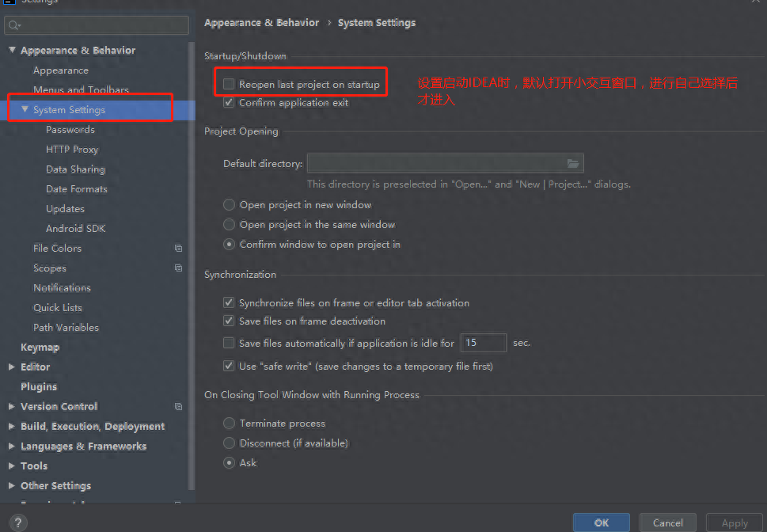Select Confirm window to open project in
Image resolution: width=767 pixels, height=532 pixels.
229,244
